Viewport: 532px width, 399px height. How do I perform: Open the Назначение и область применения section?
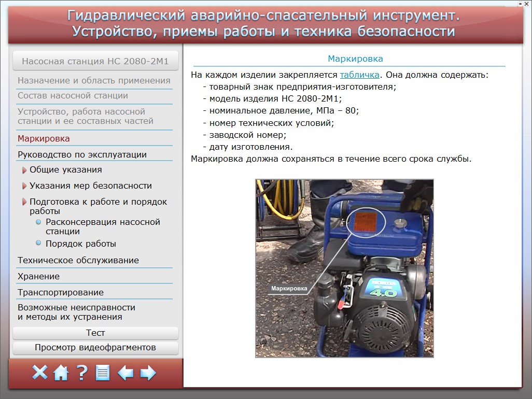coord(94,80)
